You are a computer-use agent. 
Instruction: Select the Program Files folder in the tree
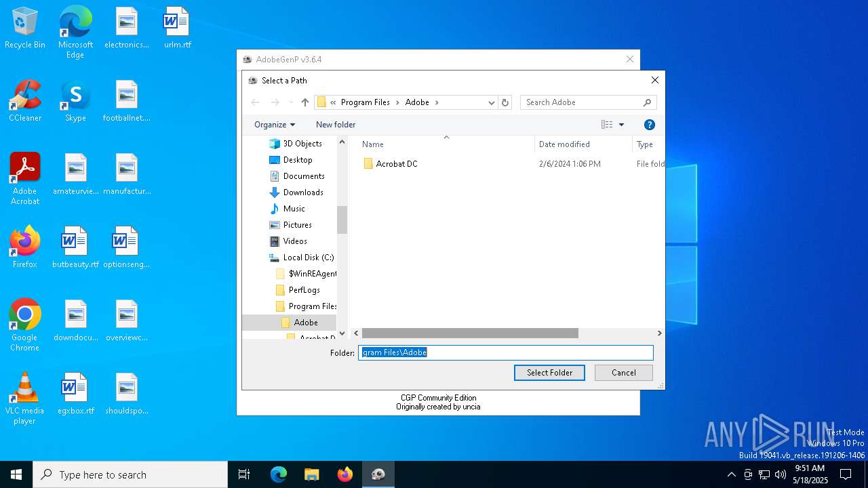[x=307, y=306]
